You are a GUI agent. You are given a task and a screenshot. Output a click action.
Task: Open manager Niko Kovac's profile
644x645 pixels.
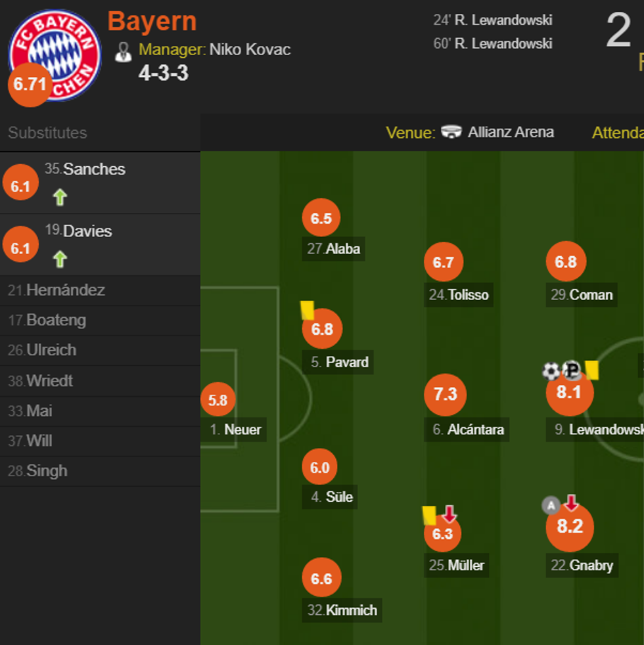click(x=250, y=50)
